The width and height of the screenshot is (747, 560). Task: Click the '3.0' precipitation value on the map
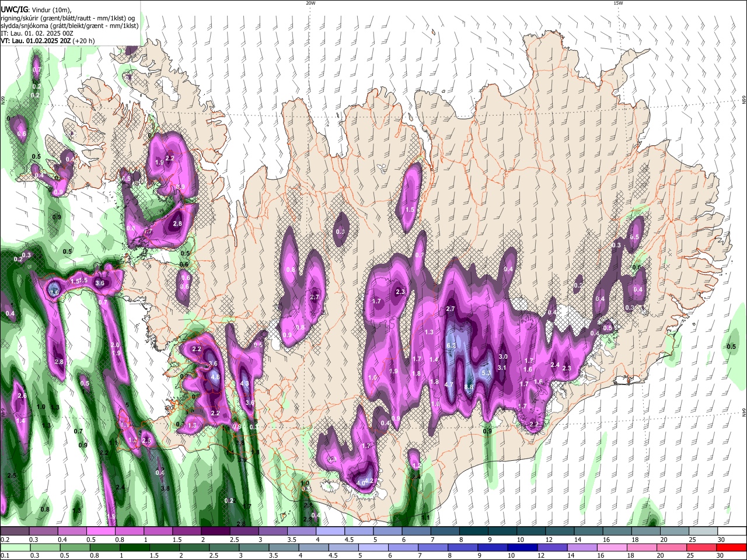(x=503, y=357)
